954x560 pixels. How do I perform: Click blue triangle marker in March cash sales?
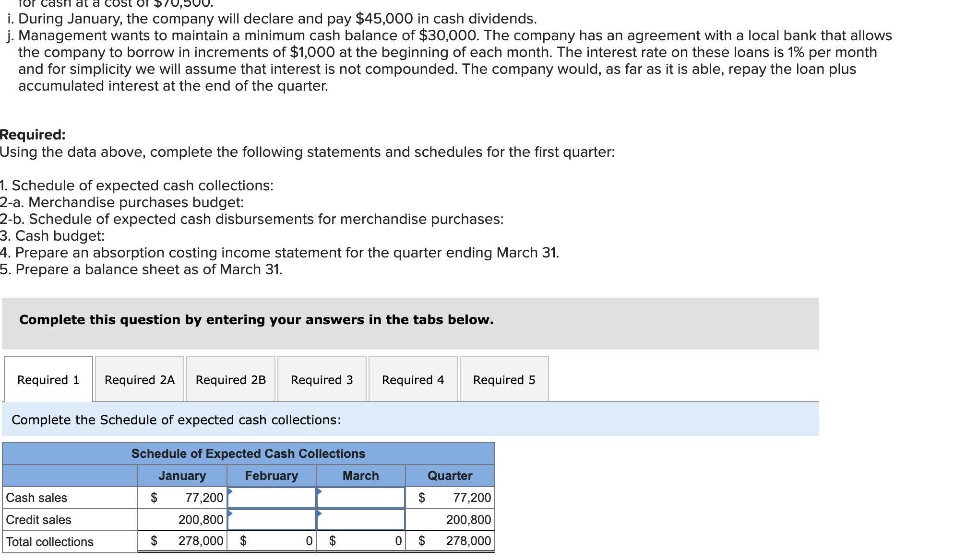320,491
